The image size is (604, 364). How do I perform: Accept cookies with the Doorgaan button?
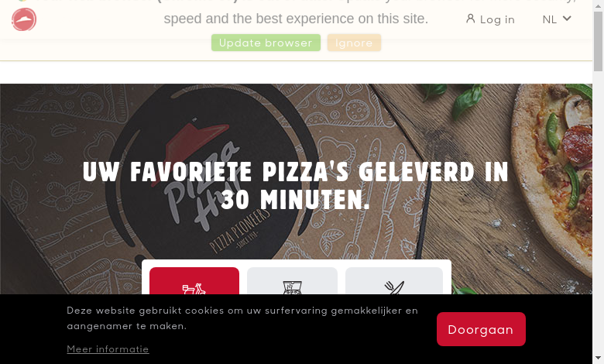tap(481, 329)
